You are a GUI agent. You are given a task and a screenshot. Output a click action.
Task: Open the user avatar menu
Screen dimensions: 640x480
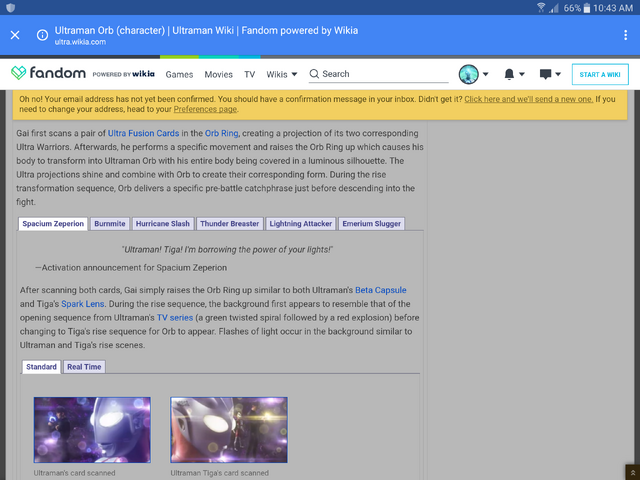[x=468, y=74]
